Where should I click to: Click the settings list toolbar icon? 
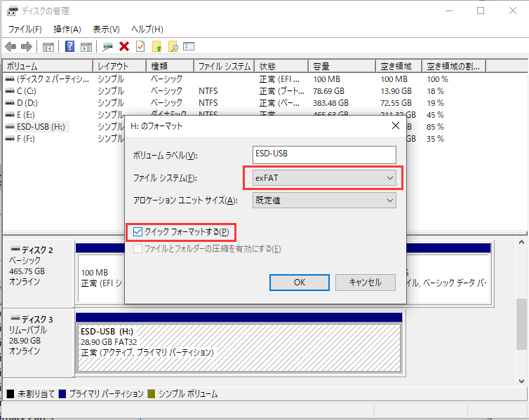(x=189, y=46)
